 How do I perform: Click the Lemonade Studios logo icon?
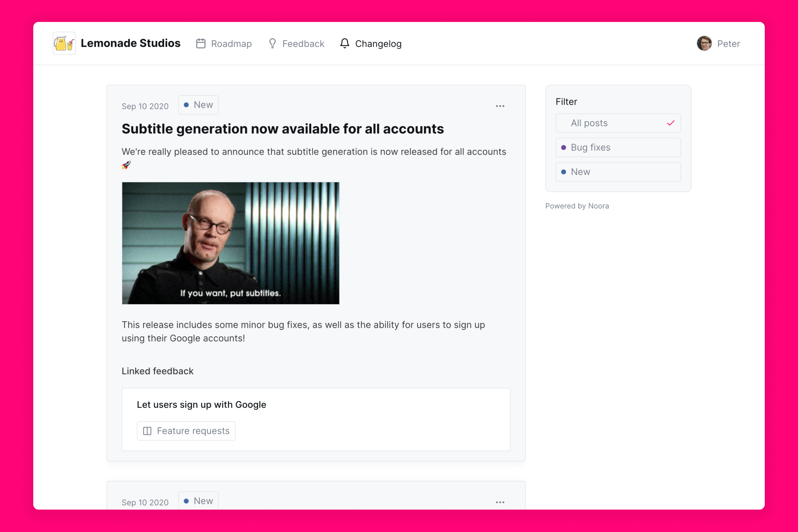click(64, 44)
